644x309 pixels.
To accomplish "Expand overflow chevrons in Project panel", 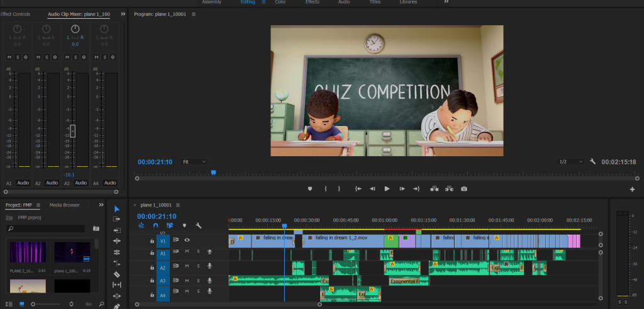I will [x=101, y=205].
